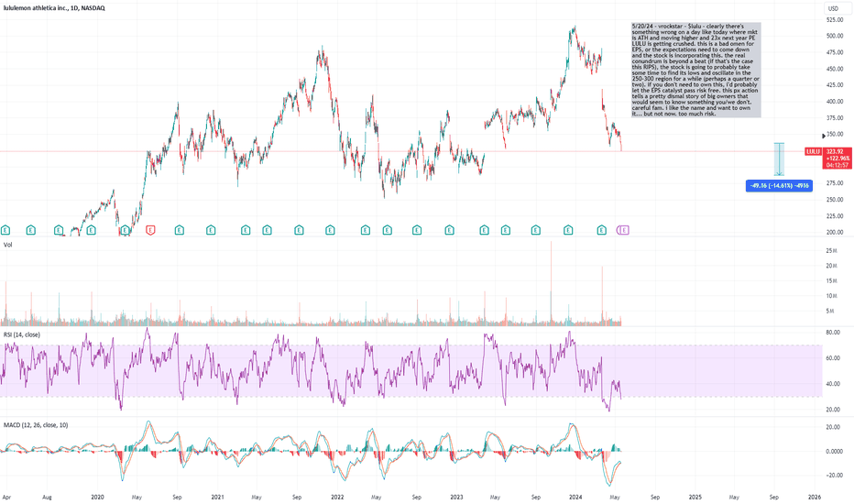Click the 5M volume axis label

coord(830,312)
